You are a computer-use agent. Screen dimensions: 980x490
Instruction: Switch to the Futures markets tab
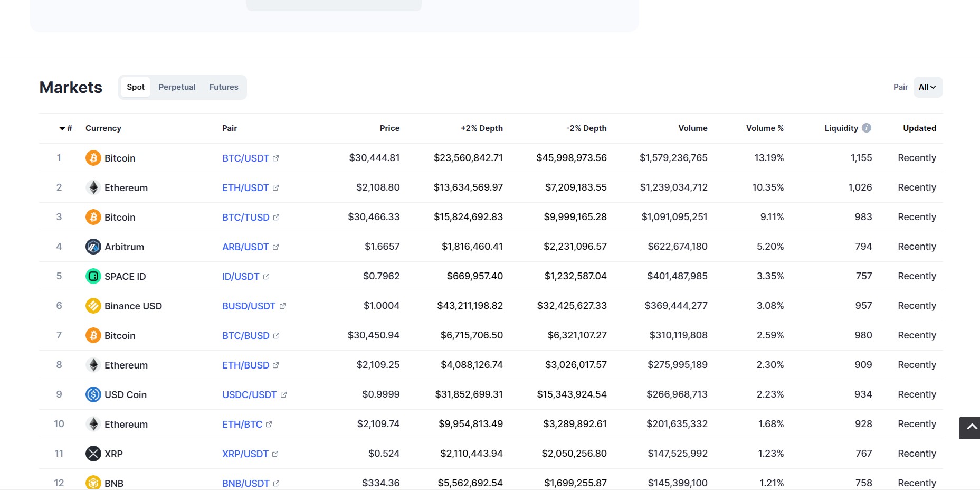224,87
